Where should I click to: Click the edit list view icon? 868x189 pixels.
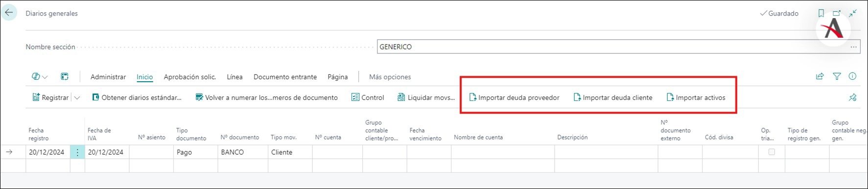[x=65, y=76]
